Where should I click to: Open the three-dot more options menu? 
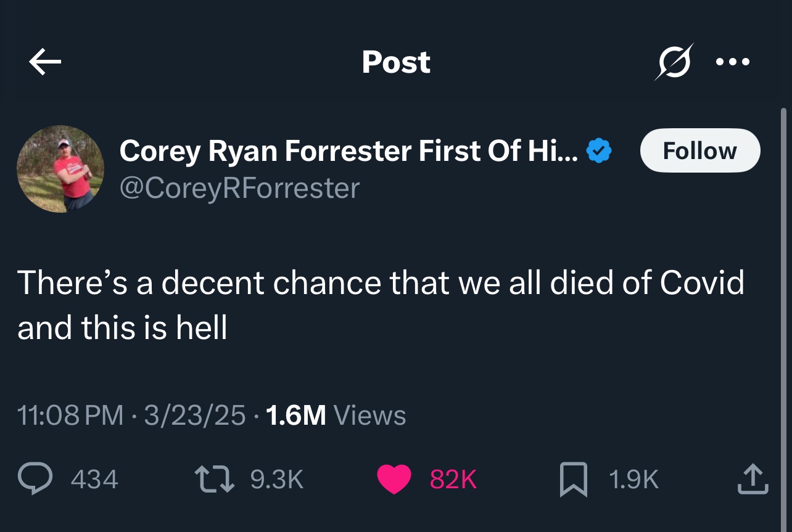(733, 62)
